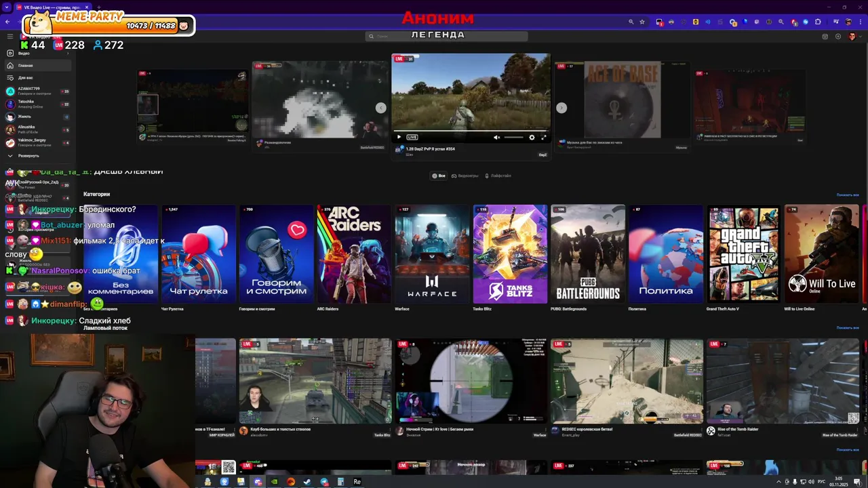Open the Чат рулетка category
This screenshot has width=868, height=488.
tap(198, 254)
